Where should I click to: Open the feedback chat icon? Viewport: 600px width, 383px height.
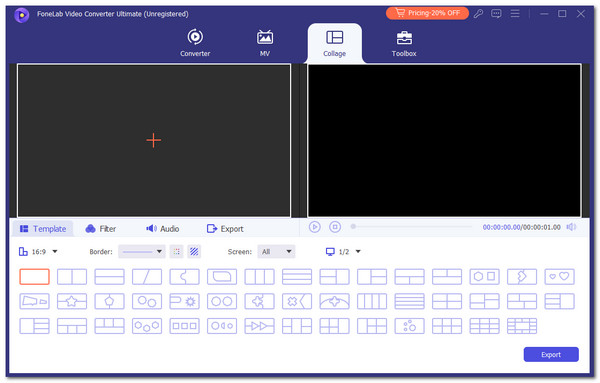pyautogui.click(x=496, y=14)
